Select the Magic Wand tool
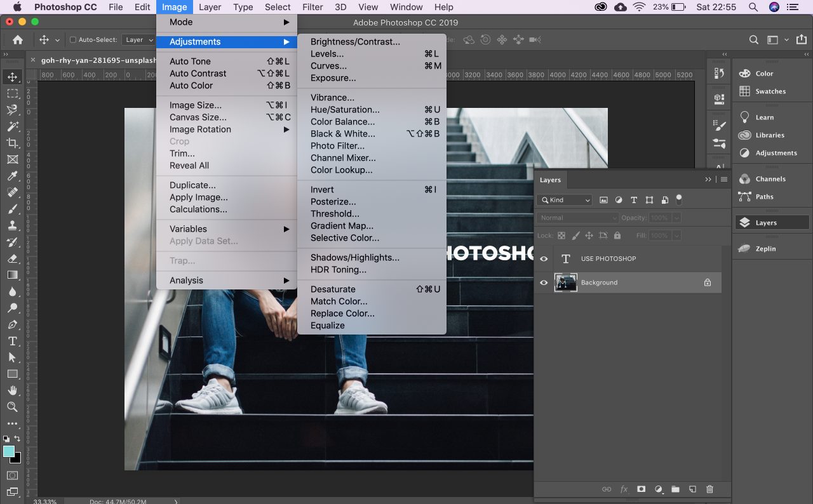The width and height of the screenshot is (813, 504). click(12, 126)
